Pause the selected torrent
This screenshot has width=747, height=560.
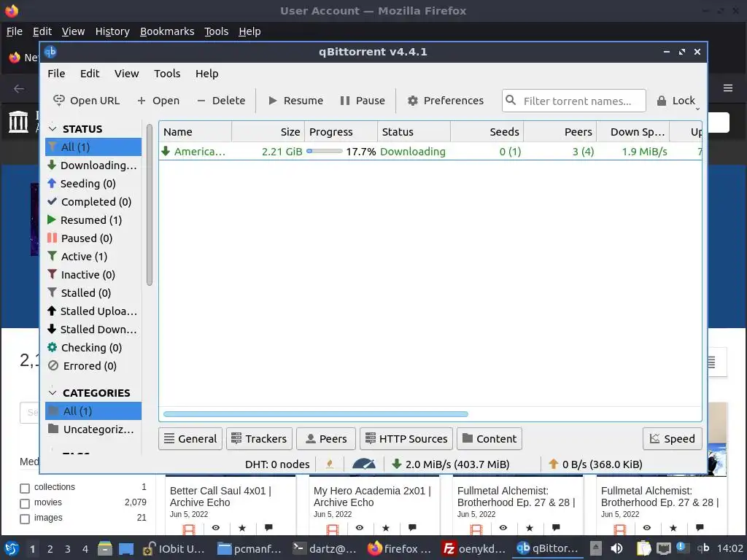[363, 101]
